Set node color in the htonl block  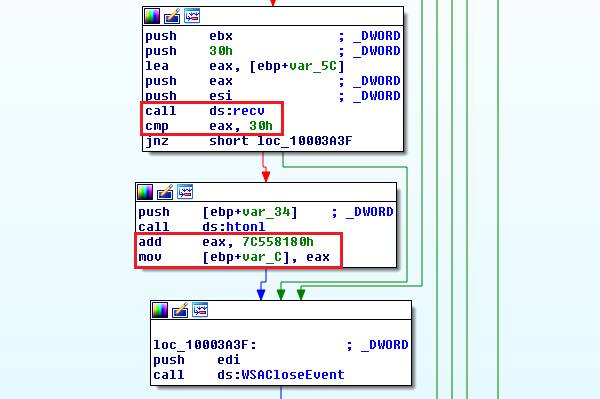145,192
